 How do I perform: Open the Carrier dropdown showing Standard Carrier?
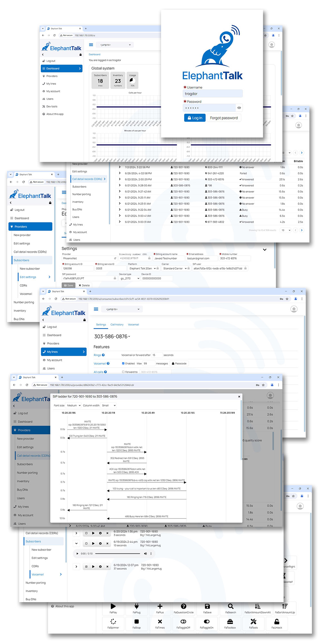(175, 269)
